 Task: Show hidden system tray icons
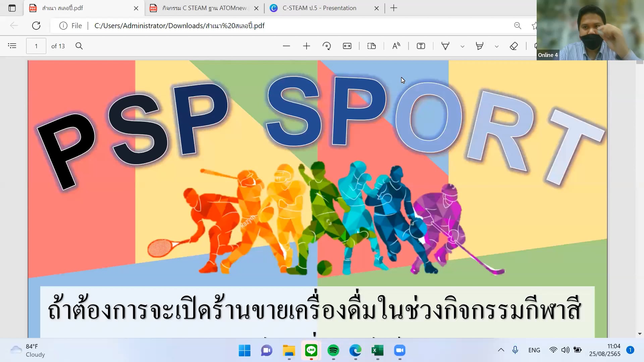[x=501, y=350]
